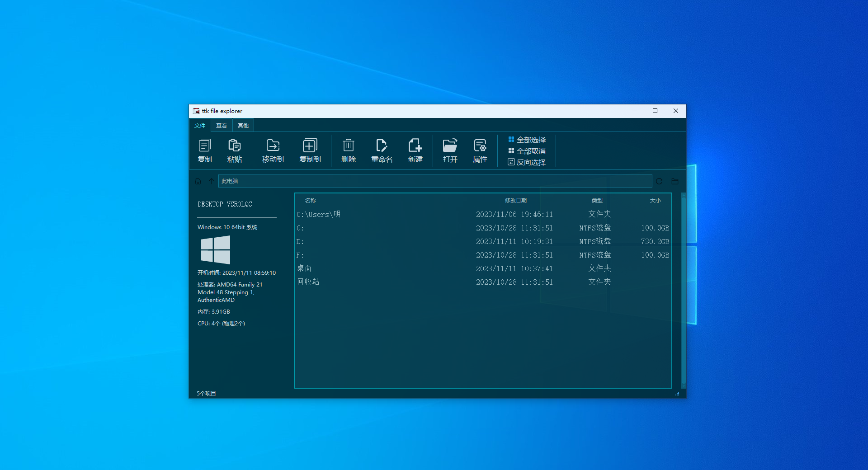This screenshot has height=470, width=868.
Task: Click the folder icon at right of address bar
Action: point(675,181)
